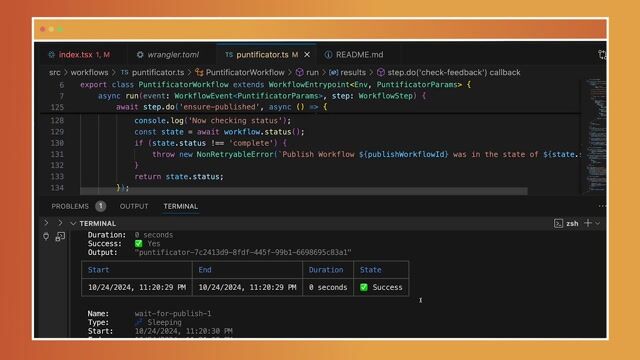Click line number 128 in the gutter
This screenshot has height=360, width=640.
(x=57, y=121)
